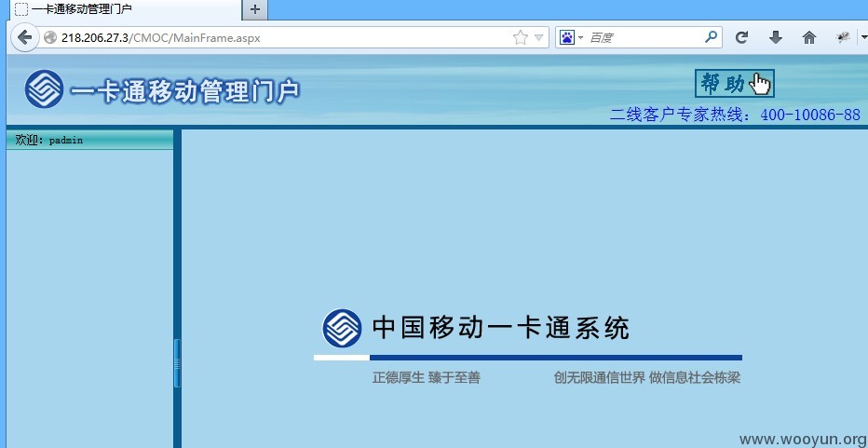Click the slogan 正德厚生 臻于至善
This screenshot has width=868, height=448.
click(x=427, y=378)
